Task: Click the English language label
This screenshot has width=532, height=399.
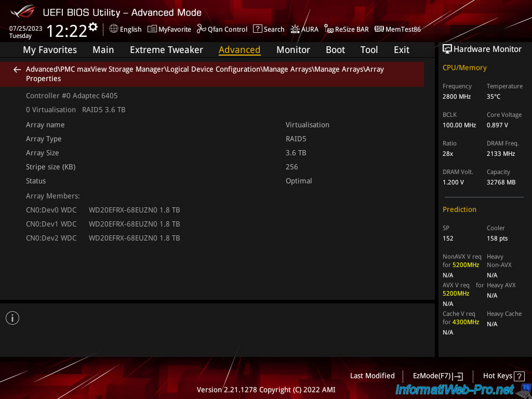Action: [130, 29]
